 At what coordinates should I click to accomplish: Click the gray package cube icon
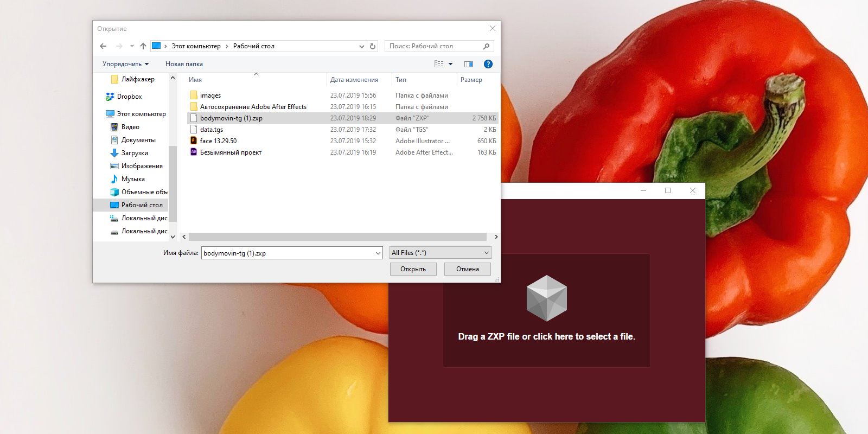point(547,298)
